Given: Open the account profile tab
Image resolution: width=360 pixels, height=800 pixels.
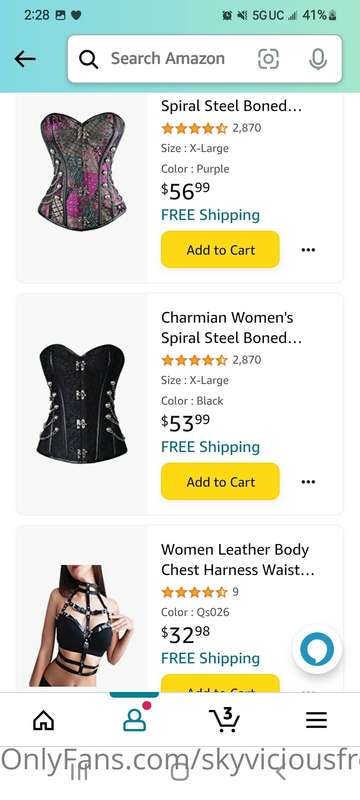Looking at the screenshot, I should (135, 720).
